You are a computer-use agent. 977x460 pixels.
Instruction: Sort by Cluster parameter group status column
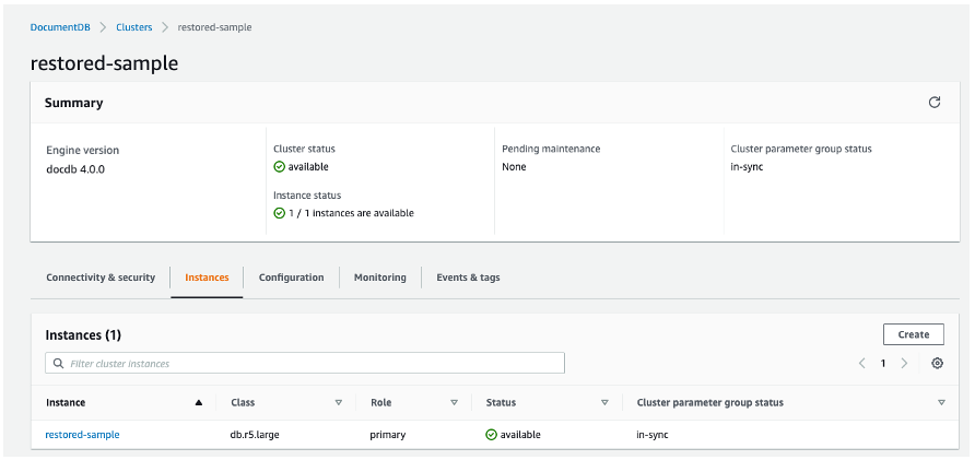(941, 403)
